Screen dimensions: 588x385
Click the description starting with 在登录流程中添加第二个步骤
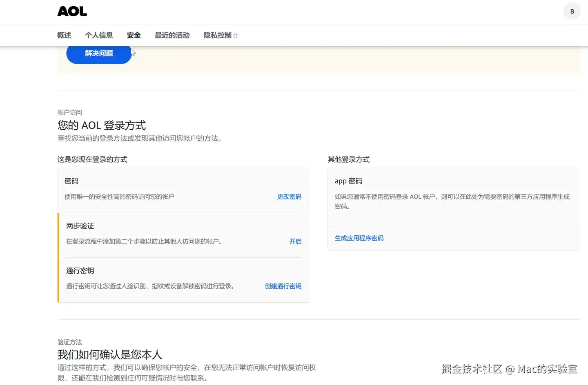145,241
